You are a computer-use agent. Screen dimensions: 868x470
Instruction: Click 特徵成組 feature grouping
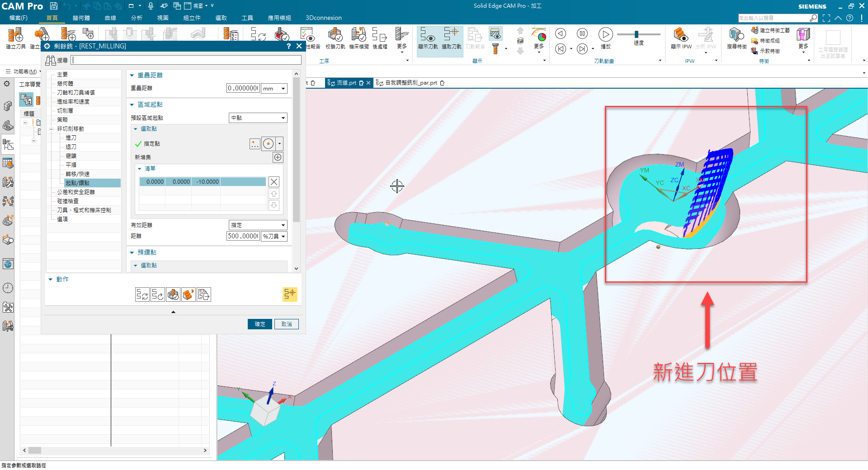[x=766, y=41]
